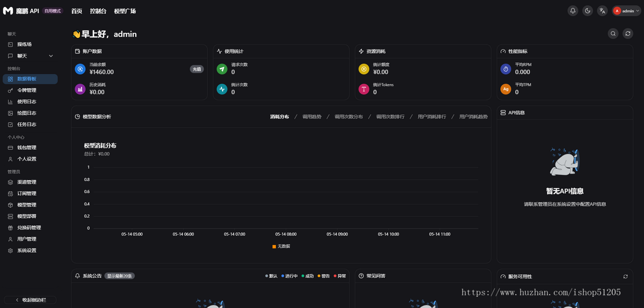Click the 总计：¥0.00 chart subtitle
Image resolution: width=644 pixels, height=308 pixels.
(97, 154)
